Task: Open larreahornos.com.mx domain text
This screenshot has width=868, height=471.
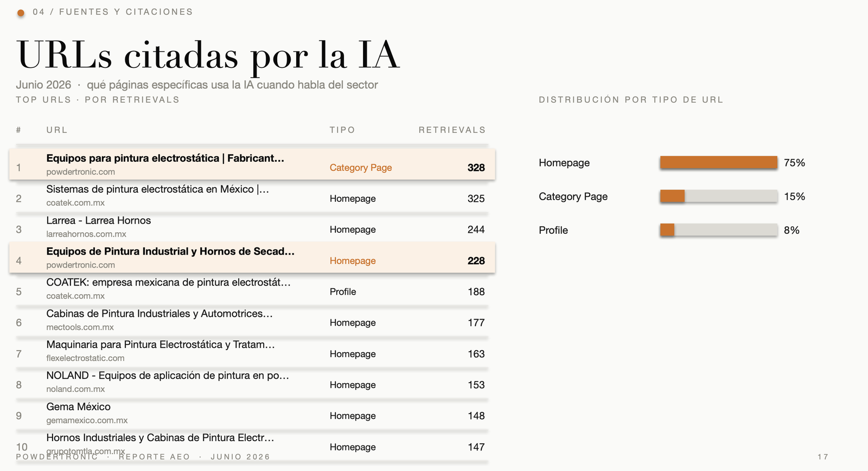Action: coord(86,234)
